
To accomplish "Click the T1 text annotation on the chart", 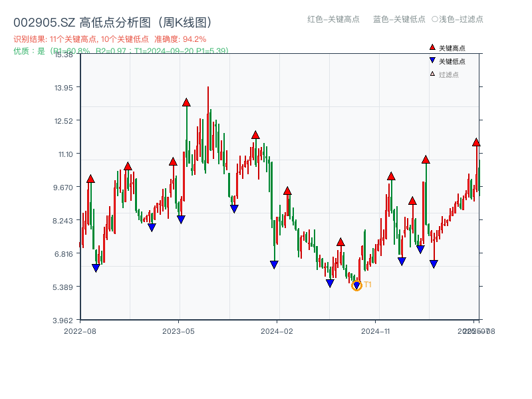I will [x=367, y=285].
